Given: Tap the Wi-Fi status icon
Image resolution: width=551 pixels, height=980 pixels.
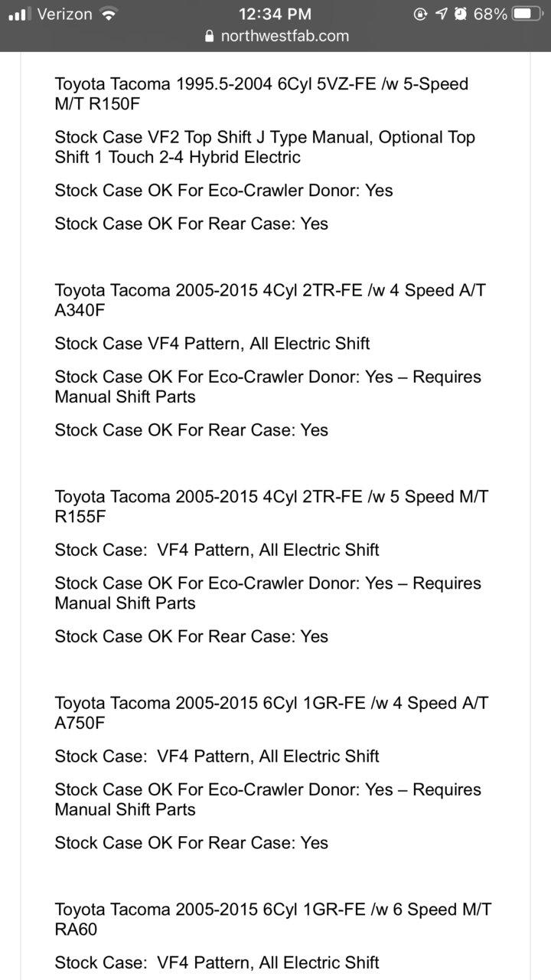Looking at the screenshot, I should click(x=109, y=14).
